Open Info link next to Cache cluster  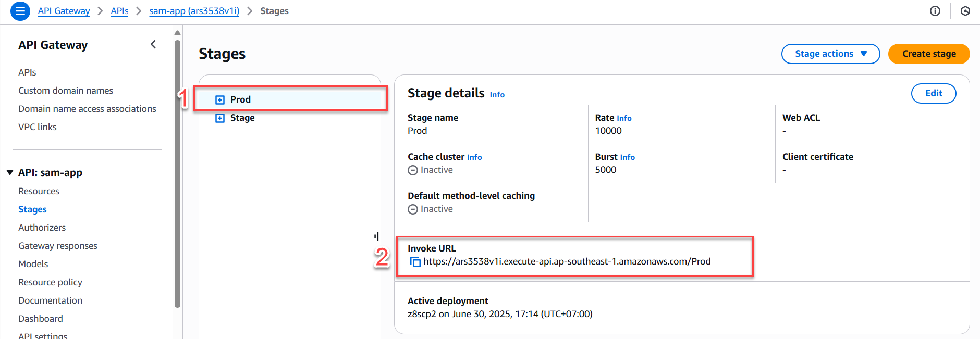[x=474, y=157]
